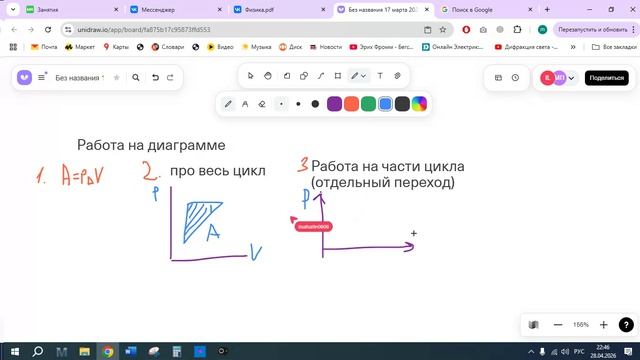Image resolution: width=640 pixels, height=360 pixels.
Task: Open Word from the taskbar
Action: [x=131, y=351]
